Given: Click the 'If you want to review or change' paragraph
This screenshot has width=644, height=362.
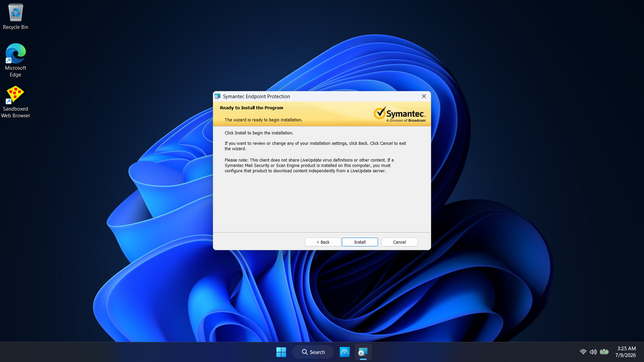Looking at the screenshot, I should click(315, 146).
